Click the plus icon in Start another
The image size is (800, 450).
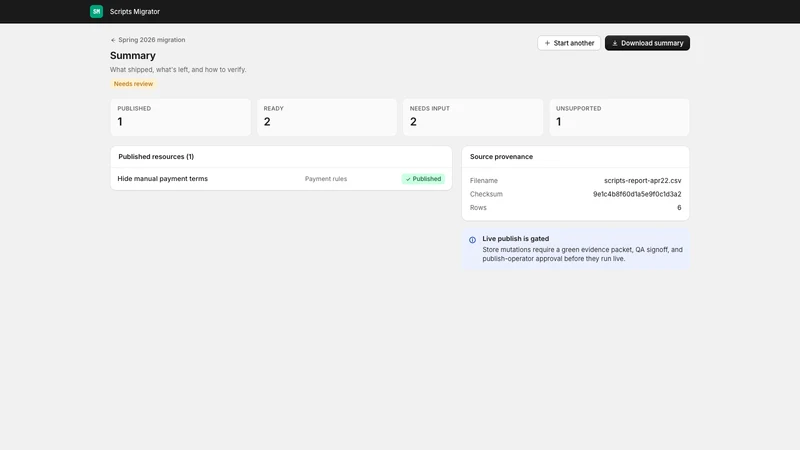(547, 43)
